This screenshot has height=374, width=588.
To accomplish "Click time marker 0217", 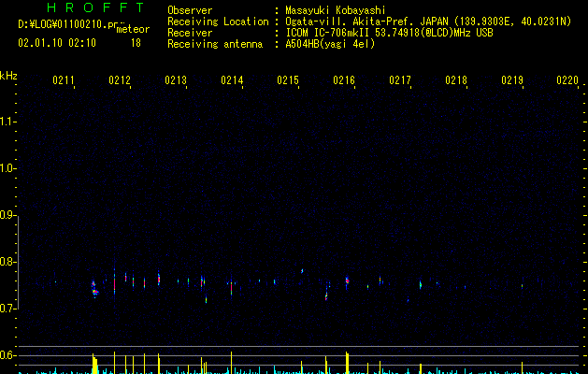I will pos(400,80).
